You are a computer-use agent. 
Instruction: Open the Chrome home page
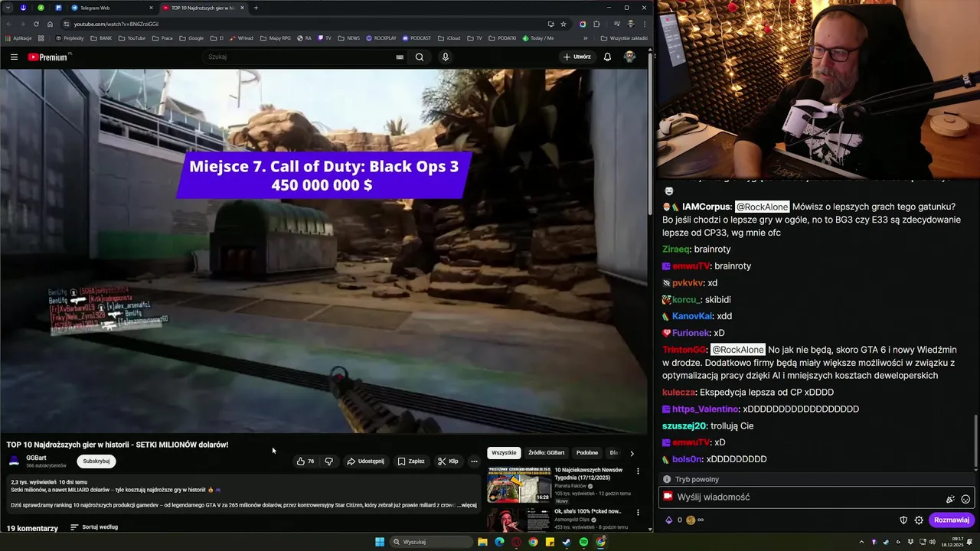pos(51,24)
